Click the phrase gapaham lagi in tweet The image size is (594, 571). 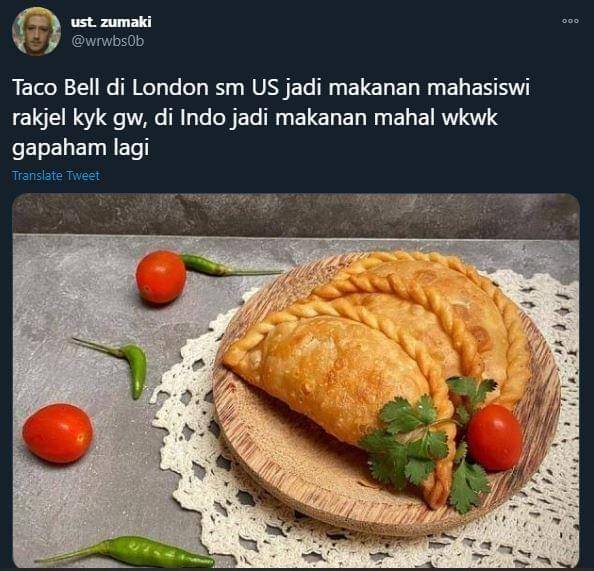(x=81, y=148)
